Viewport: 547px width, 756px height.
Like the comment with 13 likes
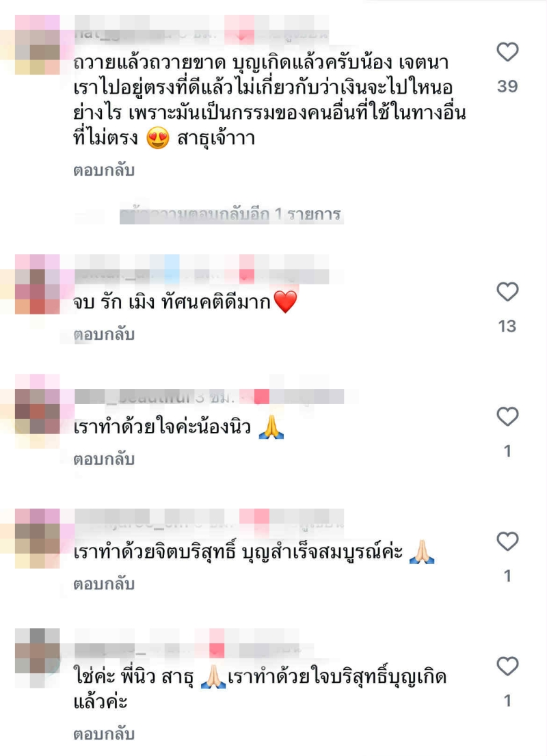pyautogui.click(x=507, y=292)
